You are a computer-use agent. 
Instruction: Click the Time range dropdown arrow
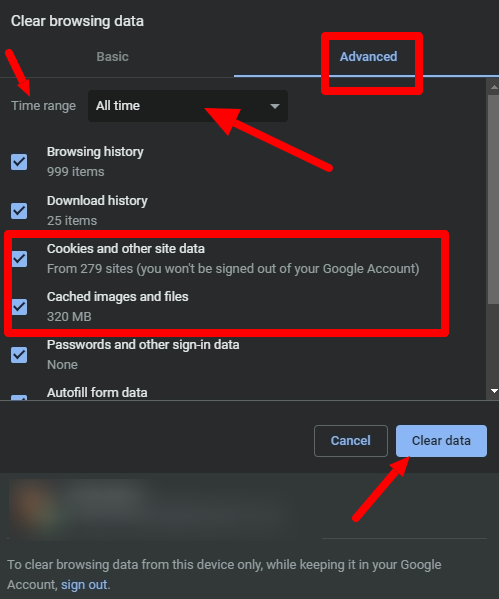tap(275, 106)
